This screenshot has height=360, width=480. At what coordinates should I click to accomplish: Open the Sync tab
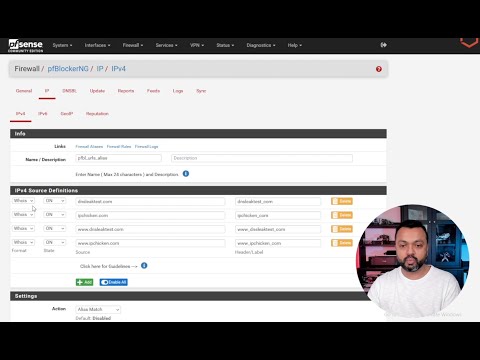(201, 91)
